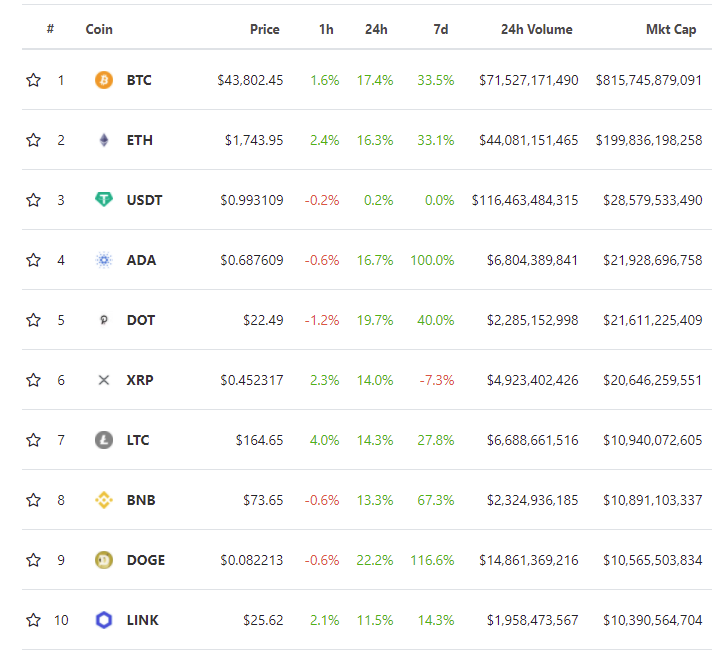This screenshot has height=650, width=726.
Task: Click ADA 7d change 100.0%
Action: (432, 260)
